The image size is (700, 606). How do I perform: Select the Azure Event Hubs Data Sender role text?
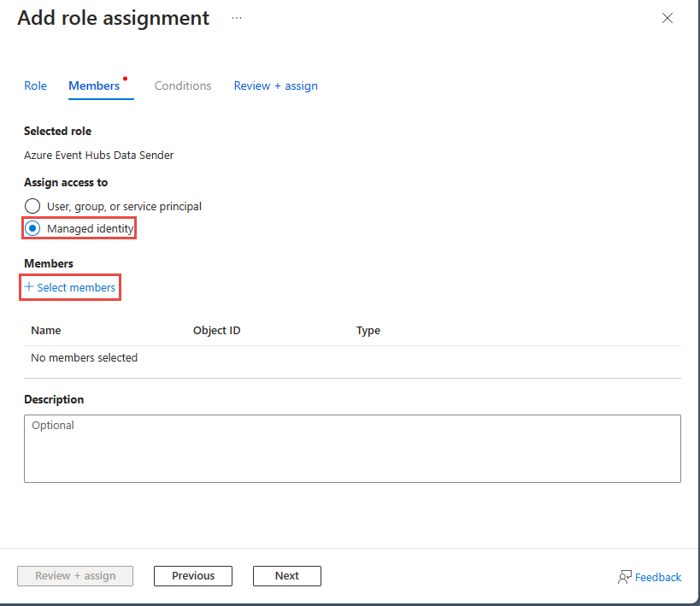click(x=98, y=155)
